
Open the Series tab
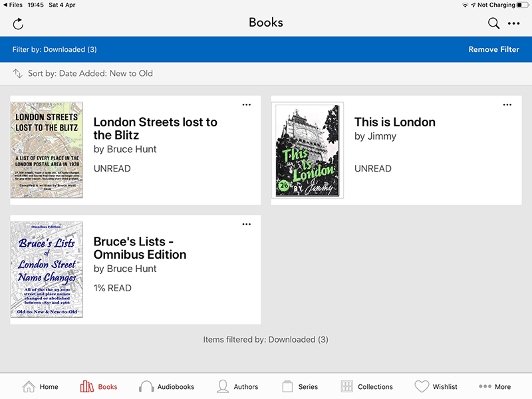pos(300,386)
